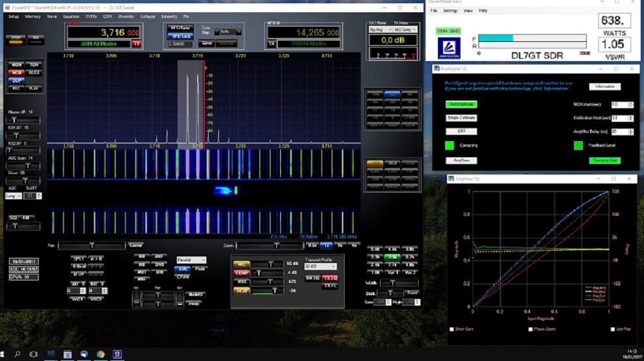Image resolution: width=644 pixels, height=361 pixels.
Task: Select the 2x zoom button
Action: tap(339, 246)
